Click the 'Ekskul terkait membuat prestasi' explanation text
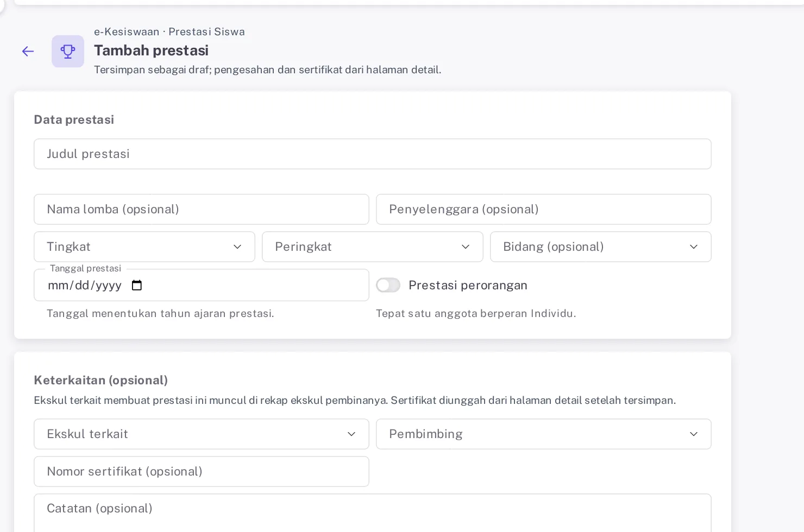Viewport: 804px width, 532px height. 355,401
